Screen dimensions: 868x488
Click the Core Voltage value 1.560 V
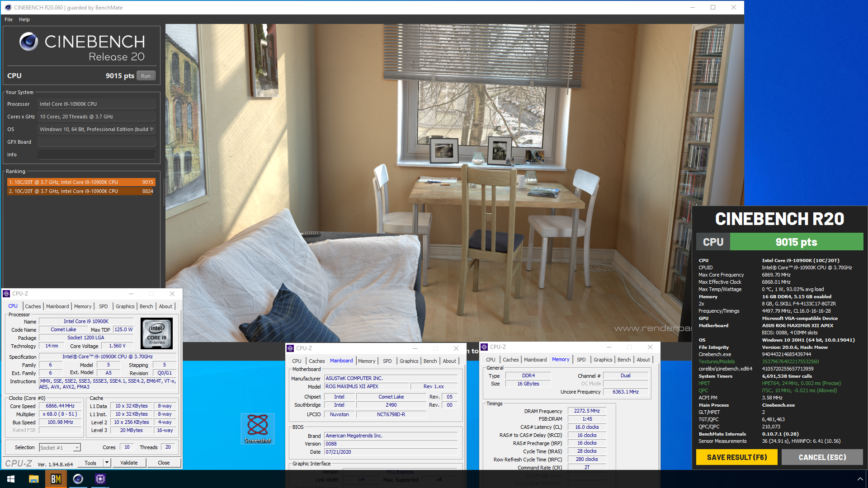pyautogui.click(x=117, y=346)
